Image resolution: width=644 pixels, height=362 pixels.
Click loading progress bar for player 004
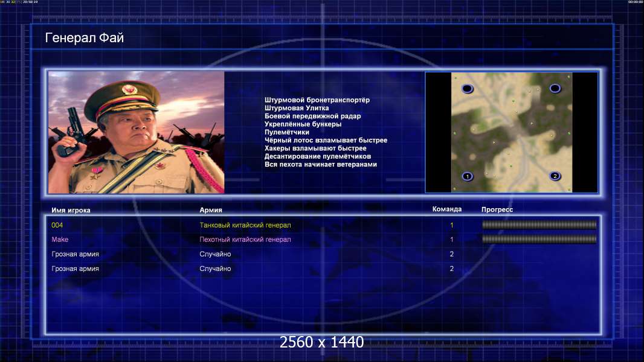(539, 224)
